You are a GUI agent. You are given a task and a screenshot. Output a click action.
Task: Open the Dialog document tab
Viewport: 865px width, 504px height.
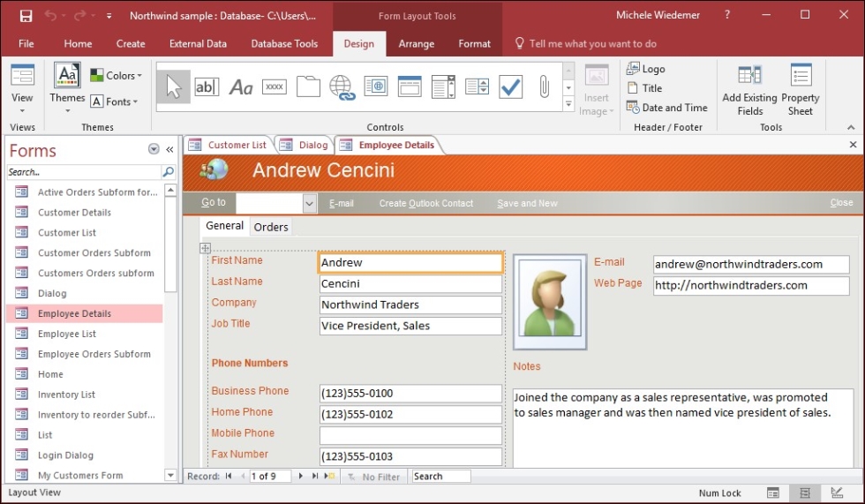305,145
